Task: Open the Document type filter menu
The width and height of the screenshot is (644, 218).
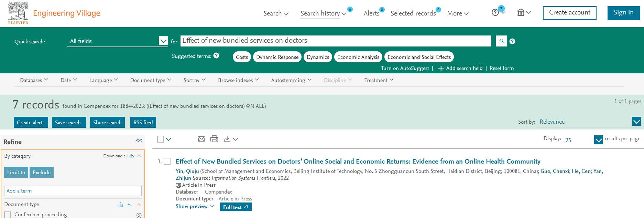Action: click(151, 80)
